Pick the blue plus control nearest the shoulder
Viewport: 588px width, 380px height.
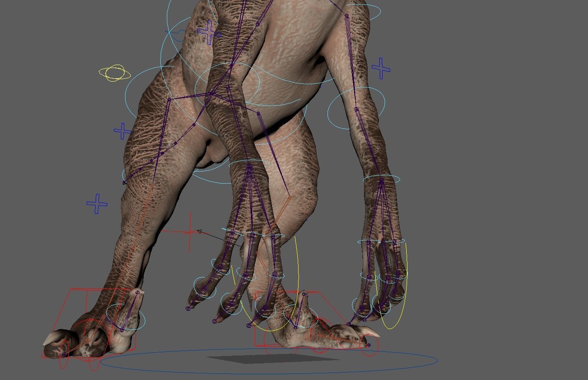coord(209,33)
